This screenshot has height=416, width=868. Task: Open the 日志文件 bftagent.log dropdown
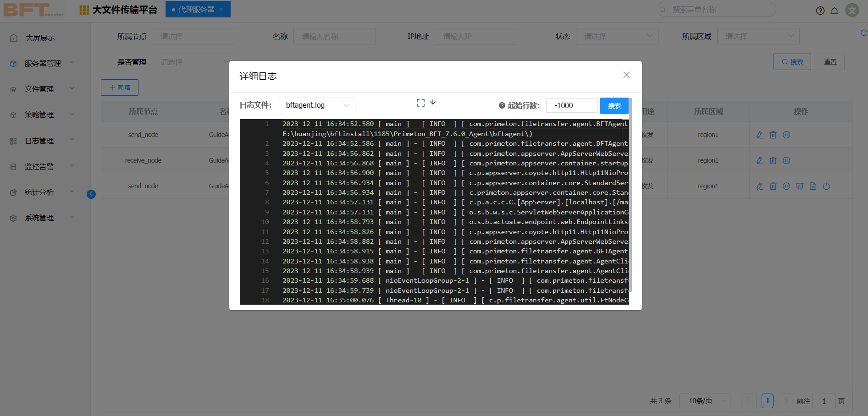[x=316, y=105]
